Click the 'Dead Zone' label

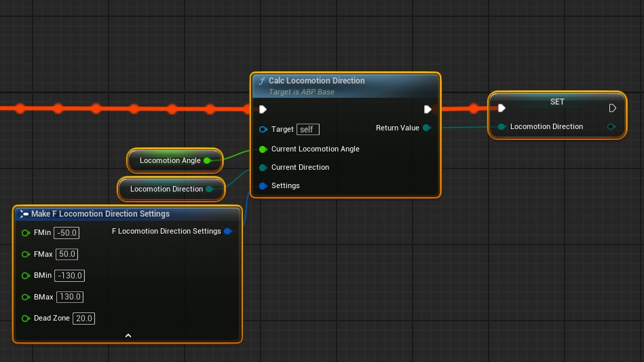pos(52,319)
